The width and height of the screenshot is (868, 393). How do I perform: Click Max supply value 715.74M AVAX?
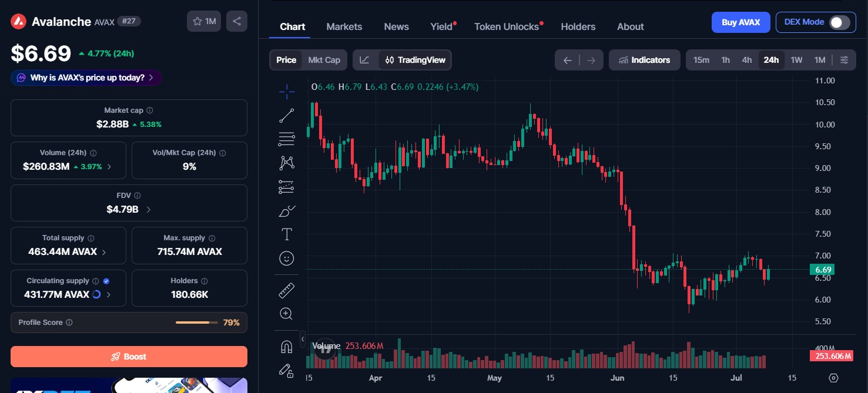pyautogui.click(x=189, y=251)
